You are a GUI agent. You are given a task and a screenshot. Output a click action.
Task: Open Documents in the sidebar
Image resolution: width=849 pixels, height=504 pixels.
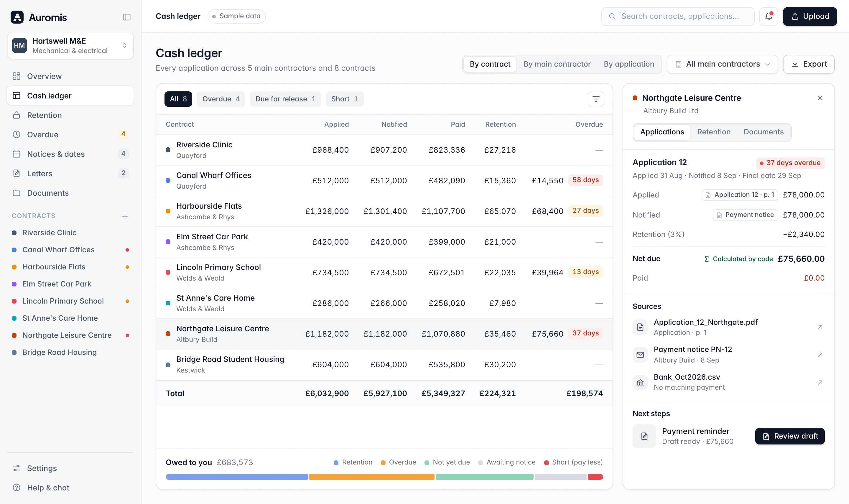click(x=70, y=192)
